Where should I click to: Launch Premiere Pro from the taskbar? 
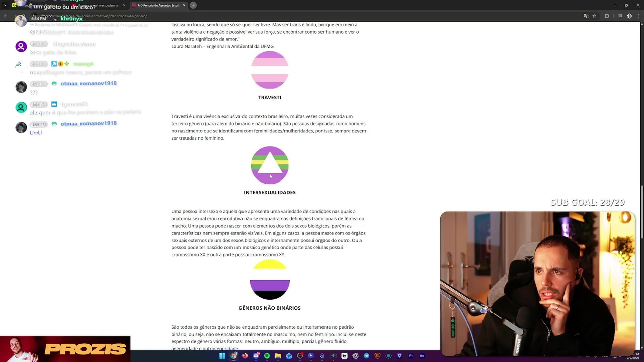tap(411, 356)
